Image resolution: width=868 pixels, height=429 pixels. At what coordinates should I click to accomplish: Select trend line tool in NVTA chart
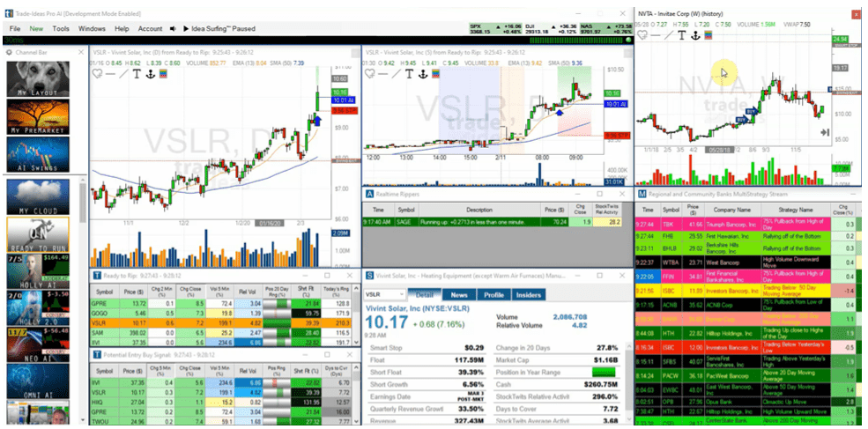(x=669, y=35)
